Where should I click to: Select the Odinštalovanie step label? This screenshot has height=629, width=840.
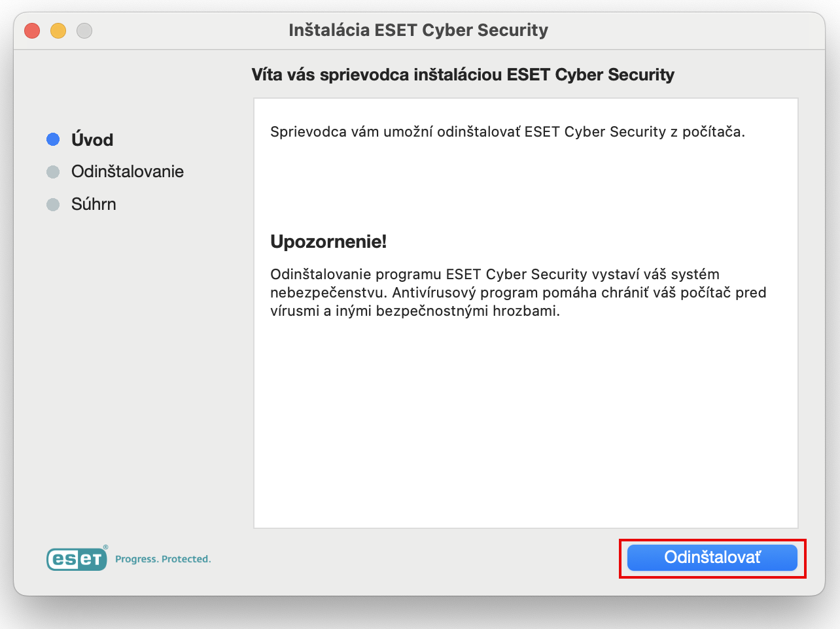128,172
